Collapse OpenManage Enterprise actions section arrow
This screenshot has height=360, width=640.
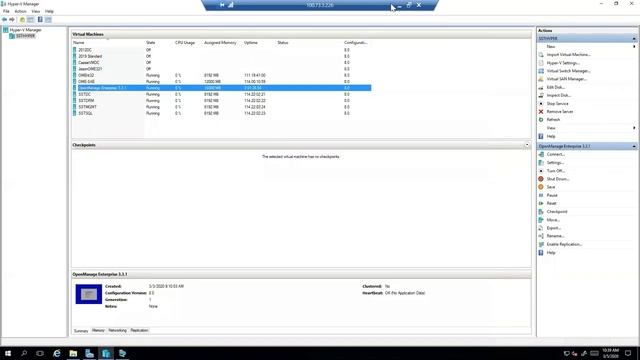pyautogui.click(x=634, y=146)
